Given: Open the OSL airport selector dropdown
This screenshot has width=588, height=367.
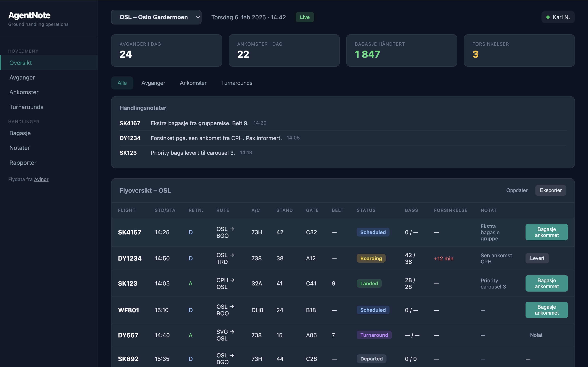Looking at the screenshot, I should 156,17.
